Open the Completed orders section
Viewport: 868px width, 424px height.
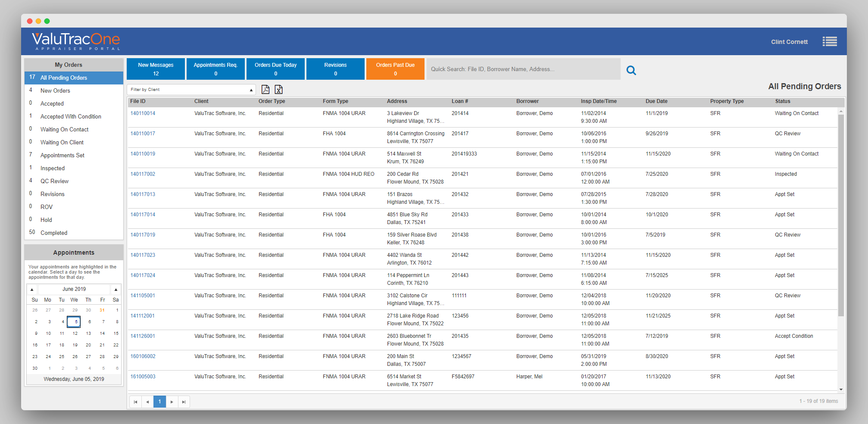54,233
